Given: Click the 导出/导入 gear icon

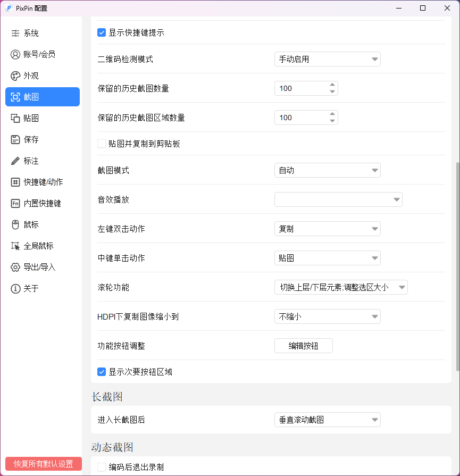Looking at the screenshot, I should click(x=15, y=267).
